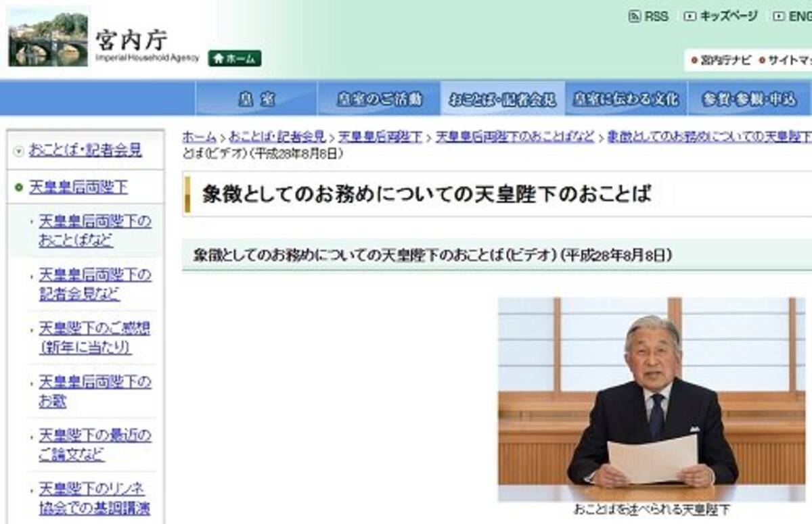Switch to the 皇室のご活動 tab
812x524 pixels.
pyautogui.click(x=380, y=97)
